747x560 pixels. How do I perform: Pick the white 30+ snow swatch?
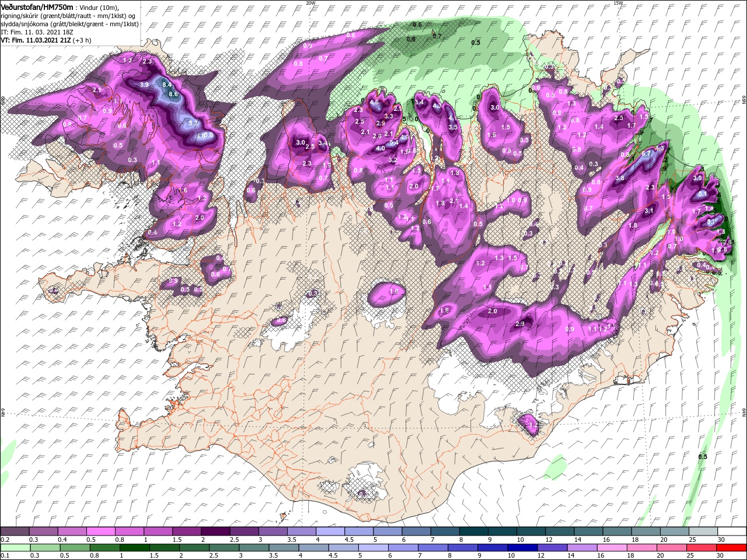click(732, 531)
